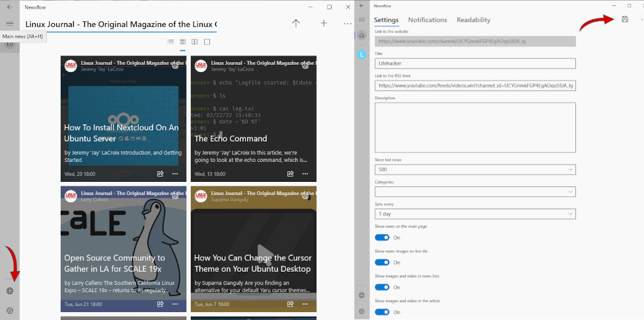The image size is (644, 320).
Task: Open the home icon in right sidebar
Action: (x=361, y=35)
